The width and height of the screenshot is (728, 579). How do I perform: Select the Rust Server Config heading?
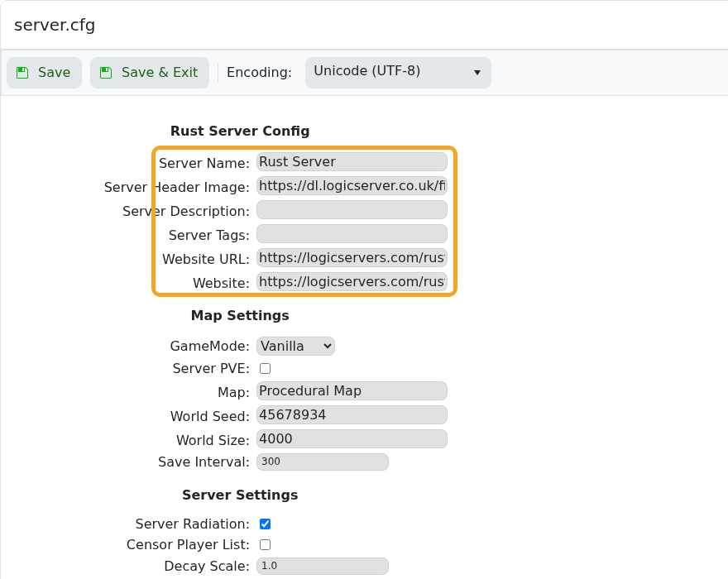click(240, 131)
